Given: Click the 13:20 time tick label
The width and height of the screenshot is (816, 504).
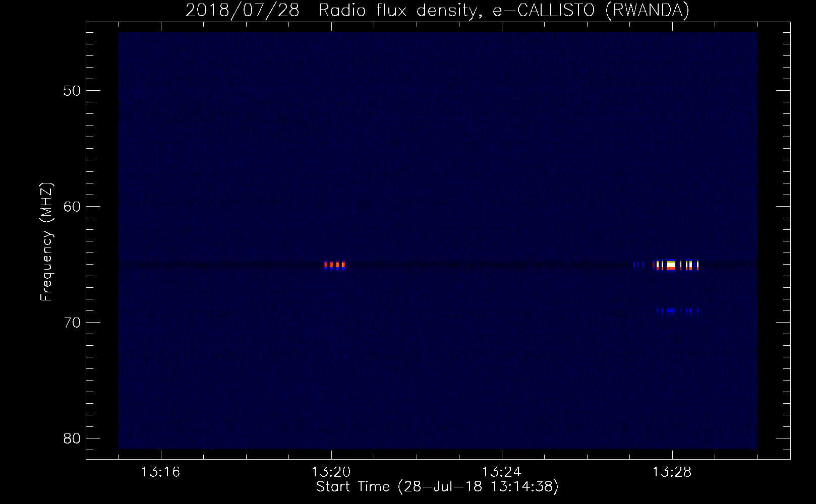Looking at the screenshot, I should tap(331, 472).
